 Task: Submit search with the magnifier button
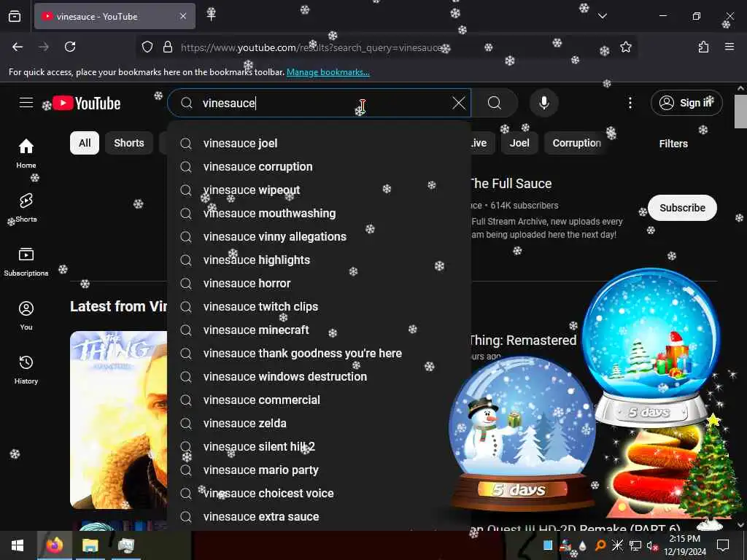coord(495,103)
